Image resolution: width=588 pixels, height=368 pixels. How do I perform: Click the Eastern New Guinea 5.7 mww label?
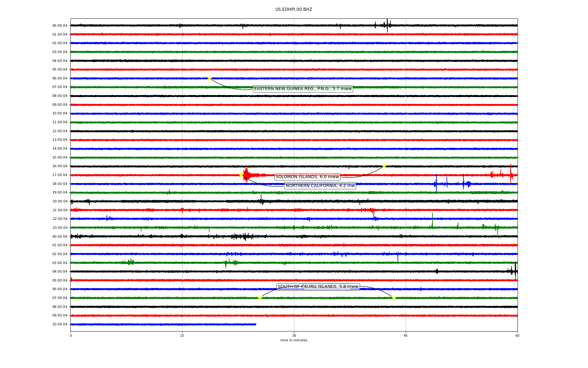pyautogui.click(x=303, y=89)
